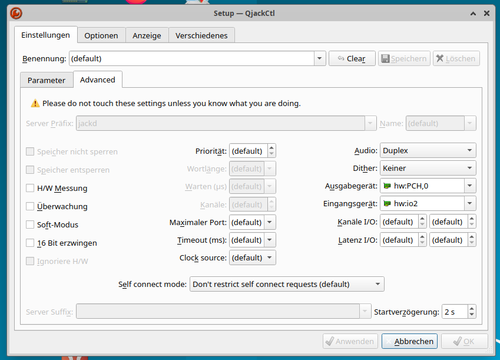Check 16 Bit erzwingen option

coord(30,243)
